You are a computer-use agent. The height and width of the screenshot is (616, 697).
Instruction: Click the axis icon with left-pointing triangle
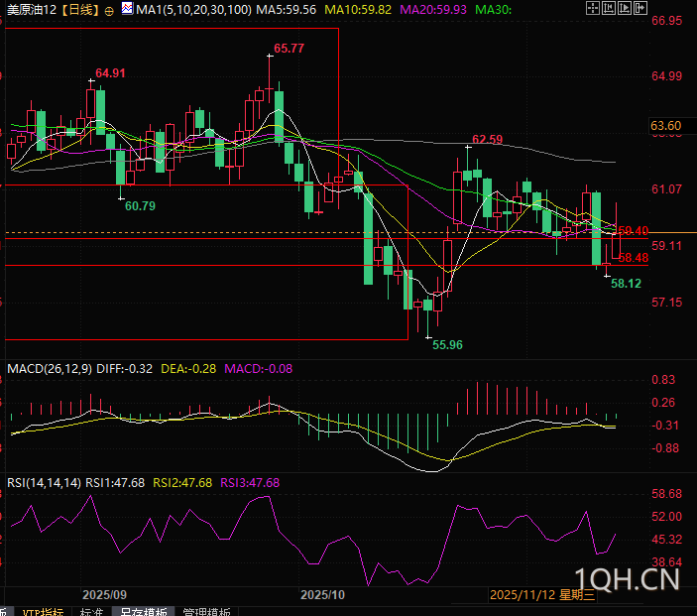click(609, 8)
